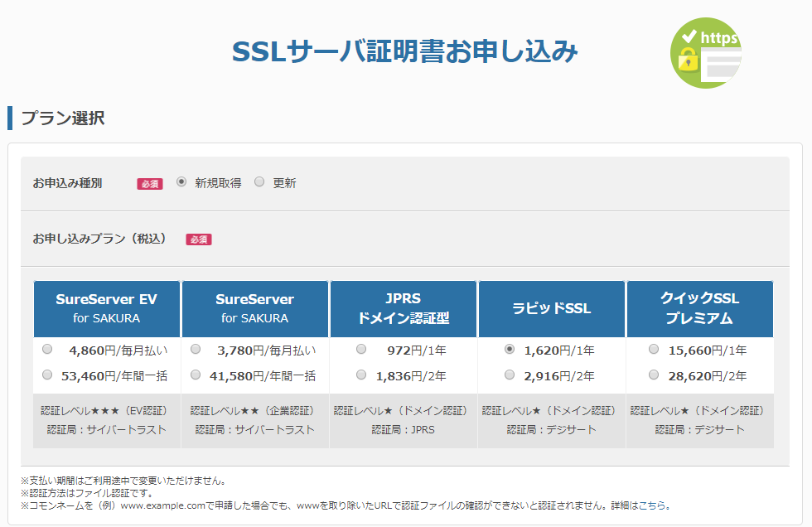Click 認証局:JPRS text
This screenshot has height=527, width=812.
(403, 430)
